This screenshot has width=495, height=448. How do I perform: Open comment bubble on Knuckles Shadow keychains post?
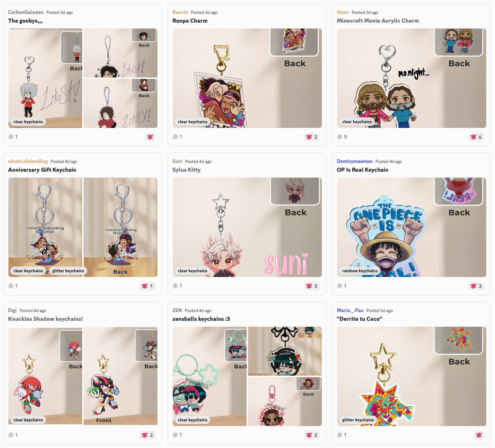tap(11, 435)
